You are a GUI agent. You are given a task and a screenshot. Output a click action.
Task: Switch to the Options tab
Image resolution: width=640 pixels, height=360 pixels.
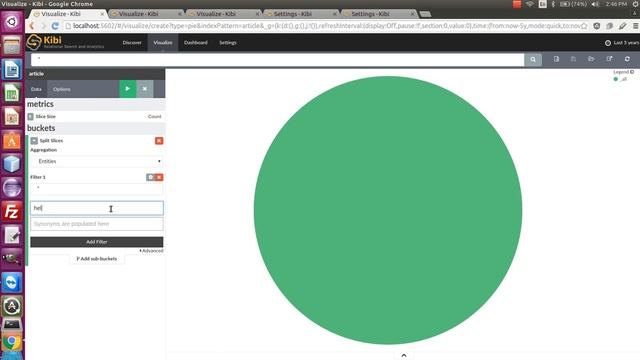coord(62,89)
